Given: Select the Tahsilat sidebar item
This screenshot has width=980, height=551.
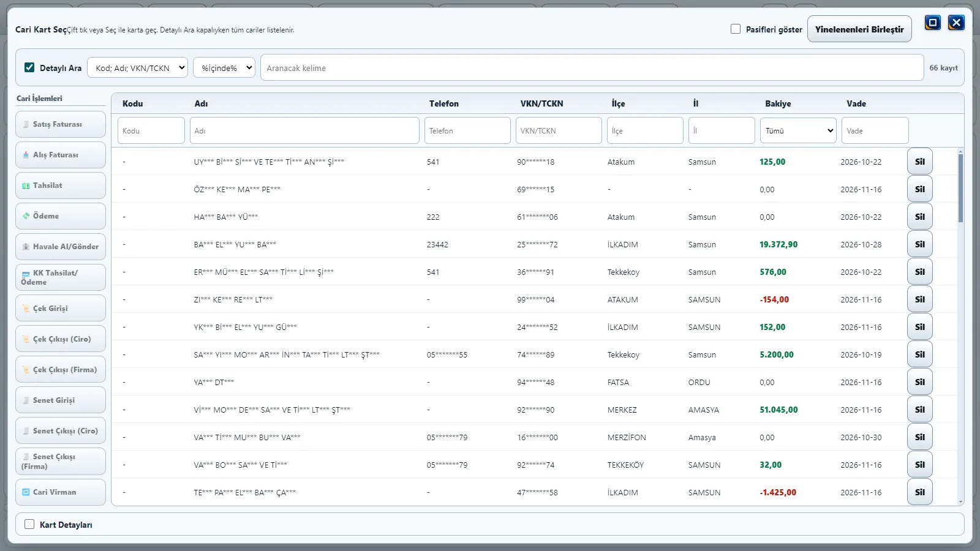Looking at the screenshot, I should (61, 186).
